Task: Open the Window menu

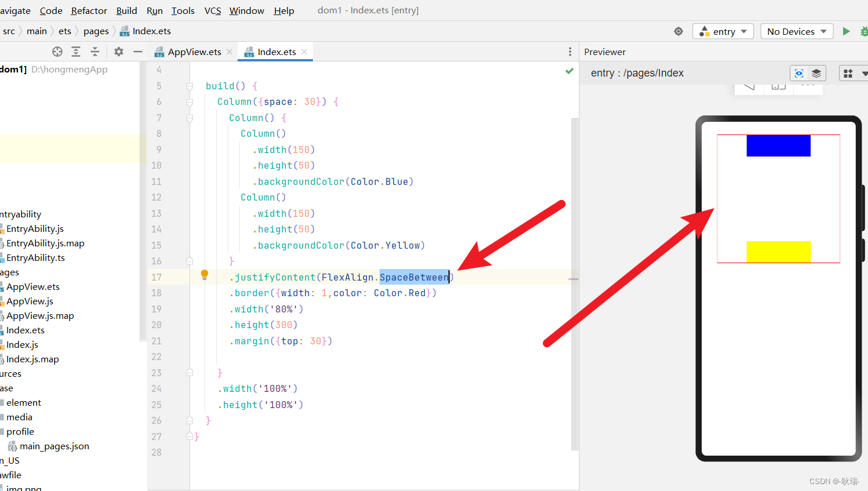Action: [247, 10]
